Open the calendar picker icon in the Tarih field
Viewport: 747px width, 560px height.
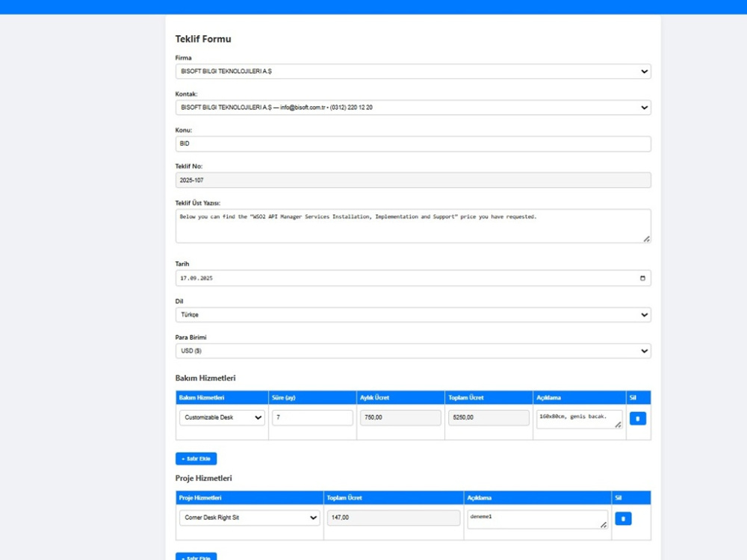pos(643,277)
